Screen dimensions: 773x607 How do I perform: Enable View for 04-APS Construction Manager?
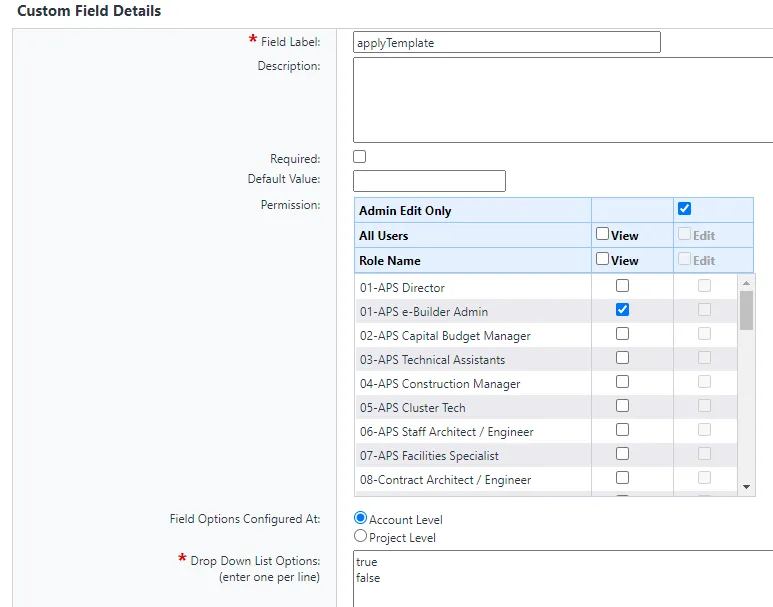coord(622,382)
